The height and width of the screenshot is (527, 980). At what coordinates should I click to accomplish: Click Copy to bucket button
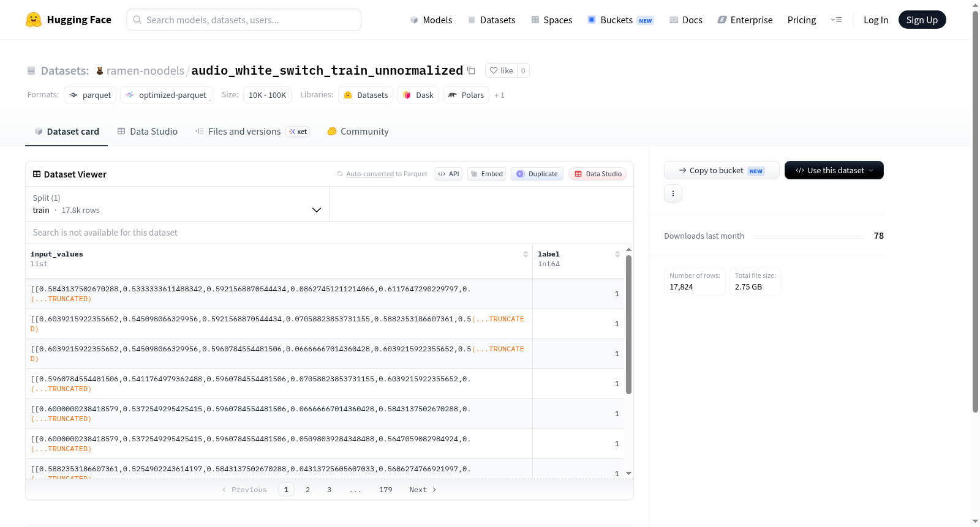point(722,170)
